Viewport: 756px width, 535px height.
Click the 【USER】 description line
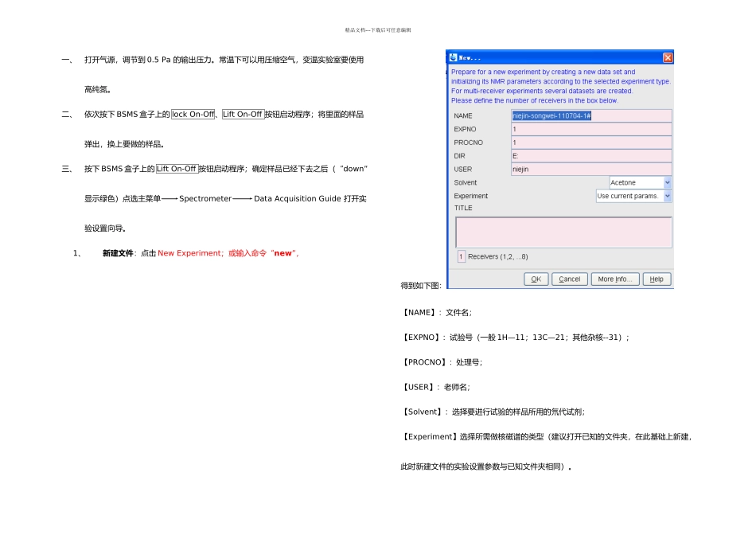point(435,388)
